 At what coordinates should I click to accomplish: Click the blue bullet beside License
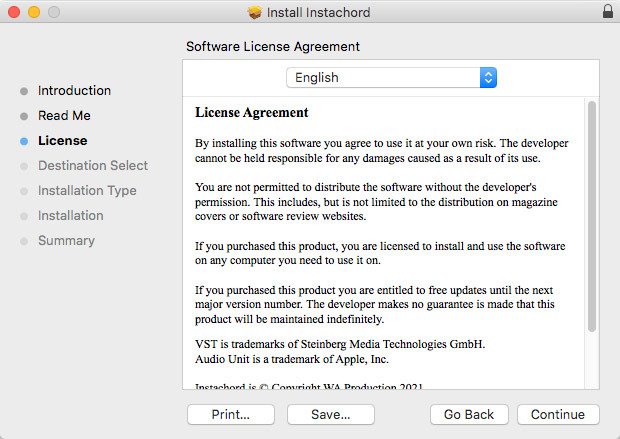(23, 141)
